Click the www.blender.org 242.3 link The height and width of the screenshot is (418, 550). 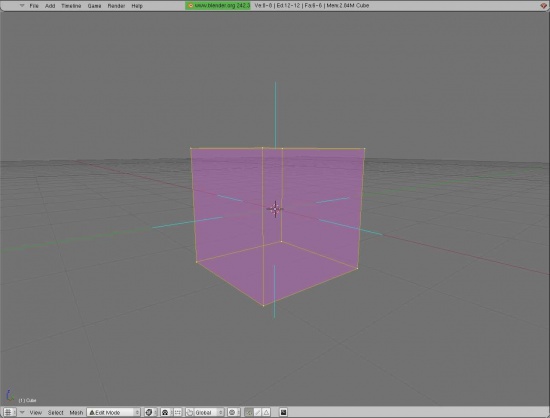coord(218,6)
